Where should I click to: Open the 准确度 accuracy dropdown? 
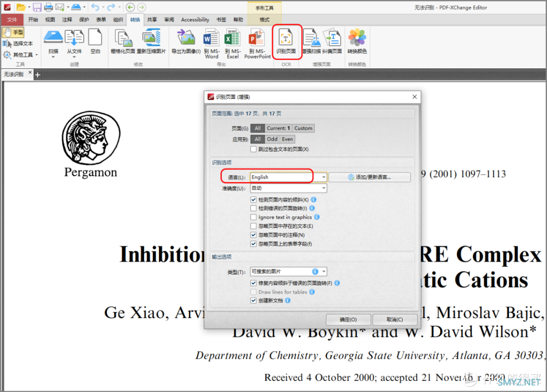click(x=289, y=188)
